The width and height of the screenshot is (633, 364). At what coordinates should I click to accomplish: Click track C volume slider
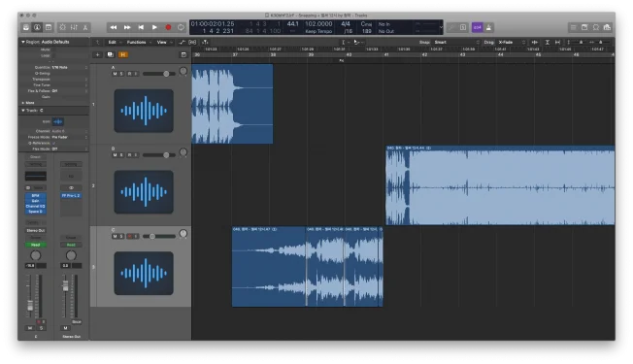click(158, 236)
